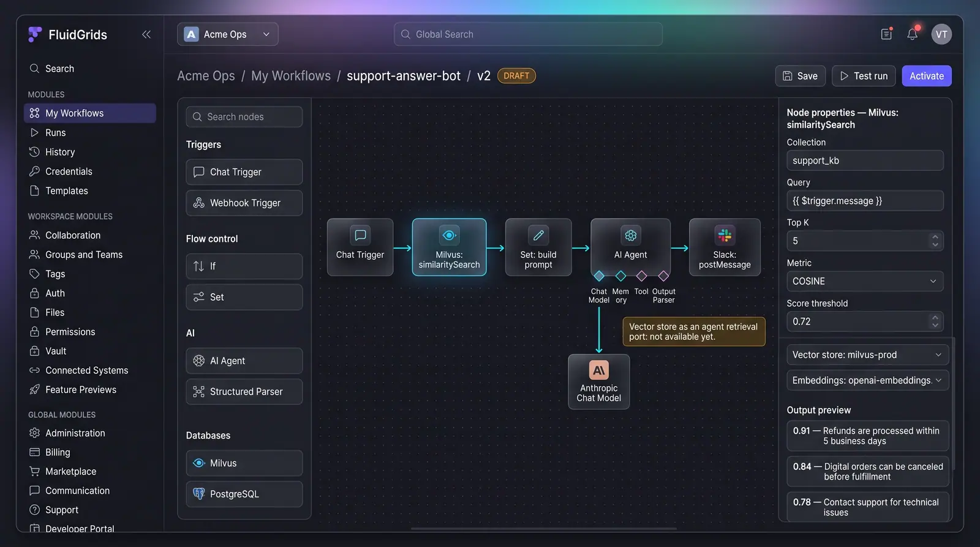This screenshot has width=980, height=547.
Task: Click the Top K stepper arrows
Action: 935,241
